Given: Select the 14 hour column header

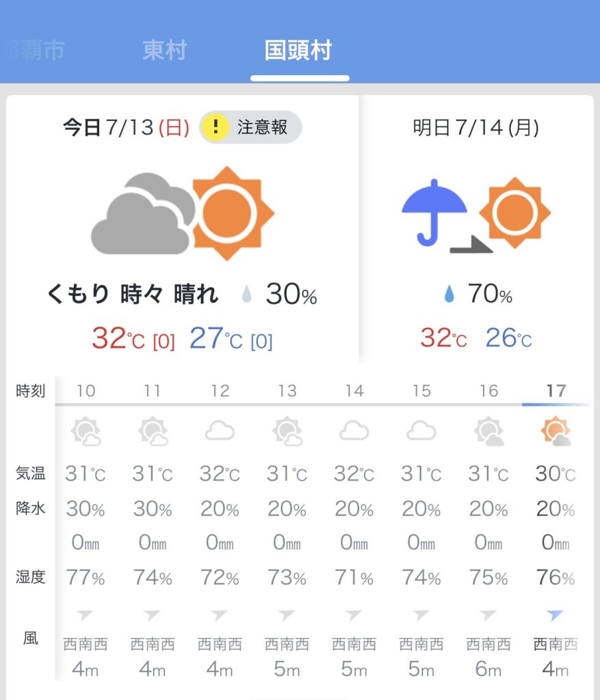Looking at the screenshot, I should click(x=354, y=391).
